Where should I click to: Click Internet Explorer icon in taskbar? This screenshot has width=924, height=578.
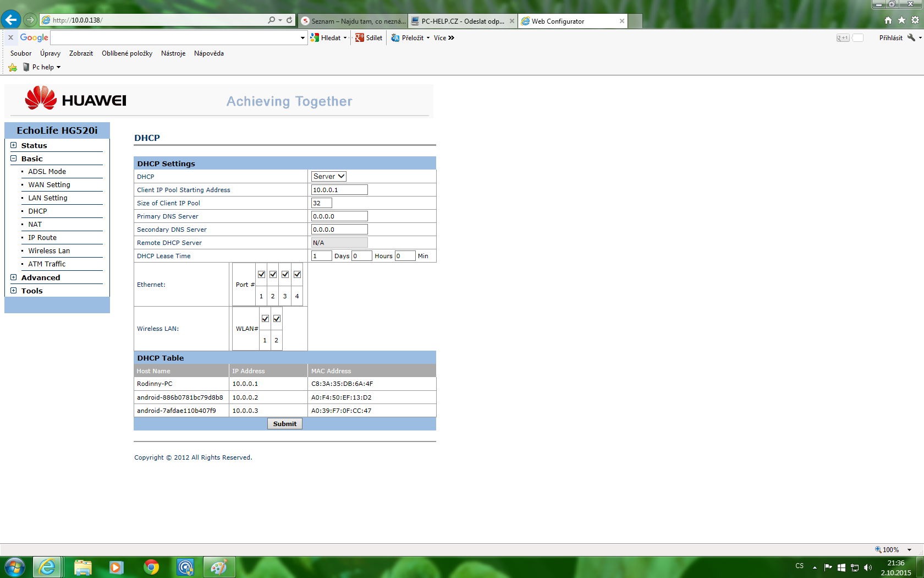tap(47, 567)
